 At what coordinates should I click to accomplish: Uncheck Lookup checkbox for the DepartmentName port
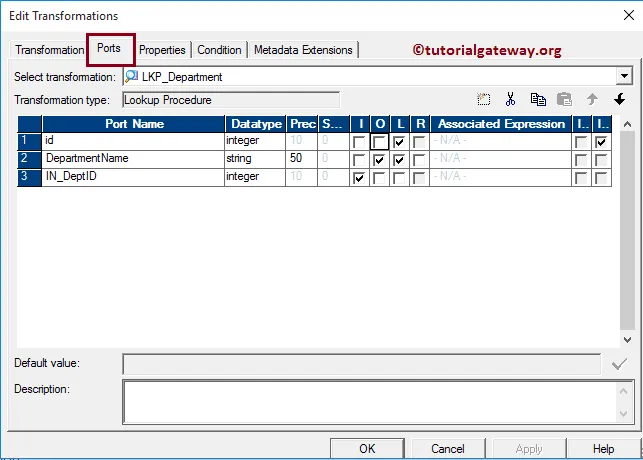(399, 159)
